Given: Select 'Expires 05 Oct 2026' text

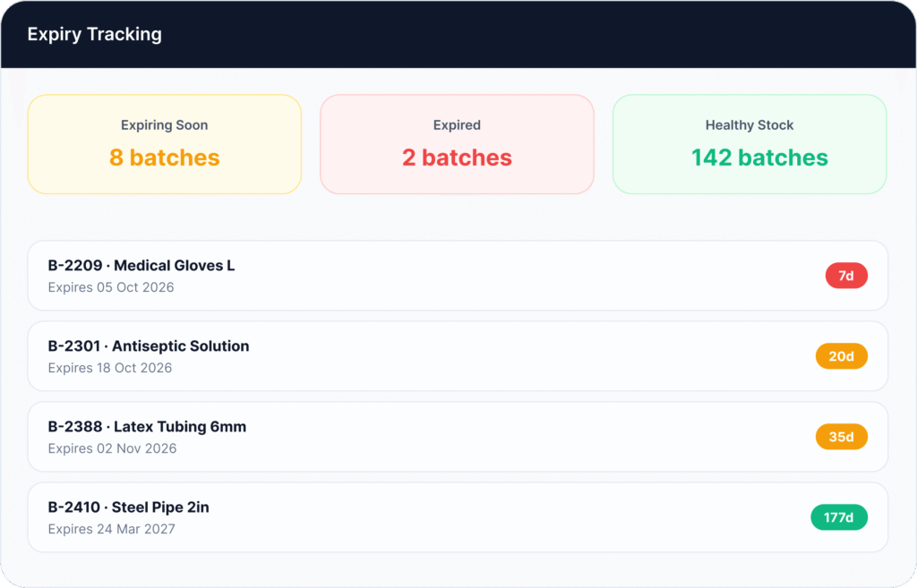Looking at the screenshot, I should [x=111, y=287].
